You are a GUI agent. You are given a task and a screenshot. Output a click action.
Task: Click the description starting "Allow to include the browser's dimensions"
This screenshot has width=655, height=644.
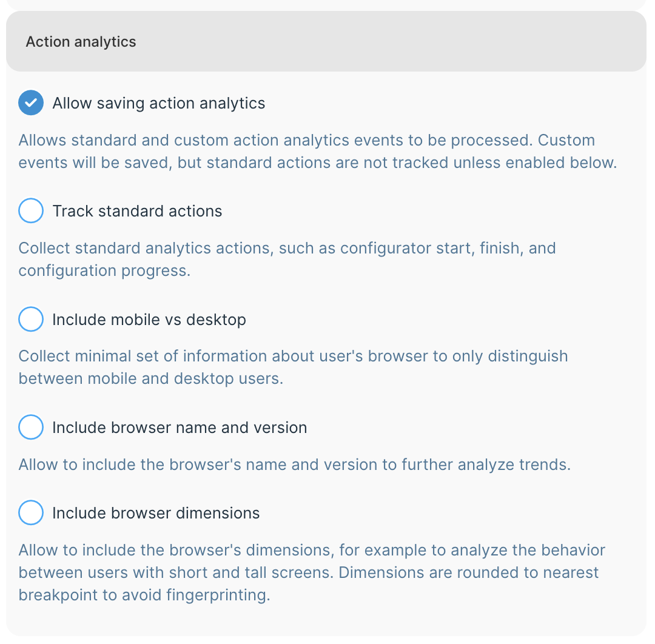[312, 551]
